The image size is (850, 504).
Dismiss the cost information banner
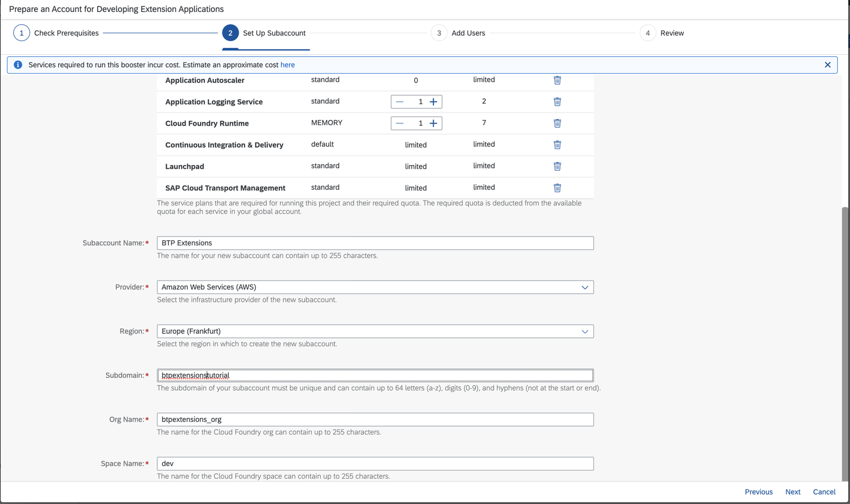[x=827, y=65]
